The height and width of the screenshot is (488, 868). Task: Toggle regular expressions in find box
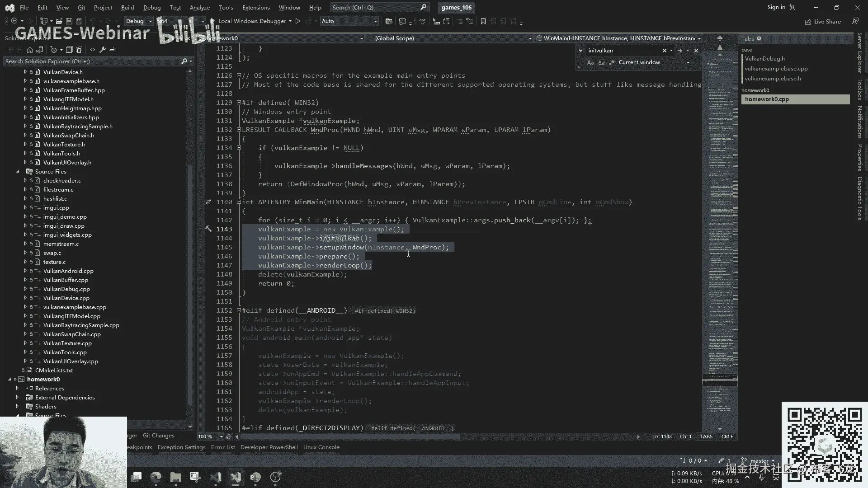(x=612, y=62)
